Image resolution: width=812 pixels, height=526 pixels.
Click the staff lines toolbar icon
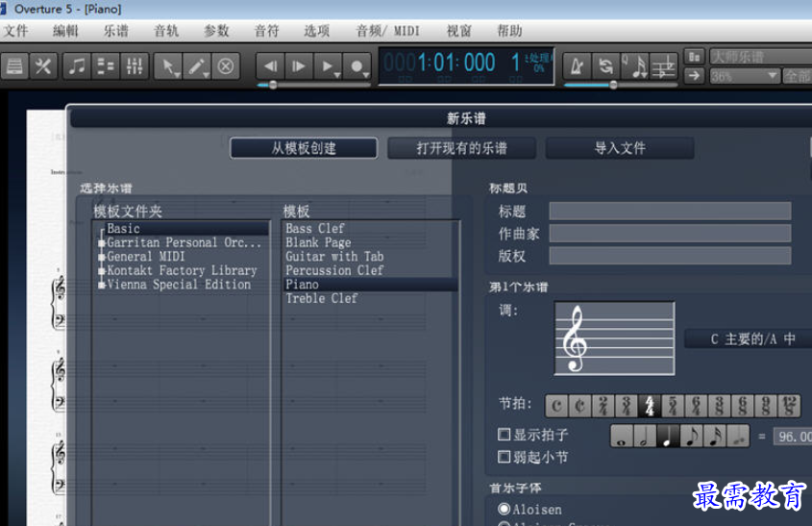(664, 66)
